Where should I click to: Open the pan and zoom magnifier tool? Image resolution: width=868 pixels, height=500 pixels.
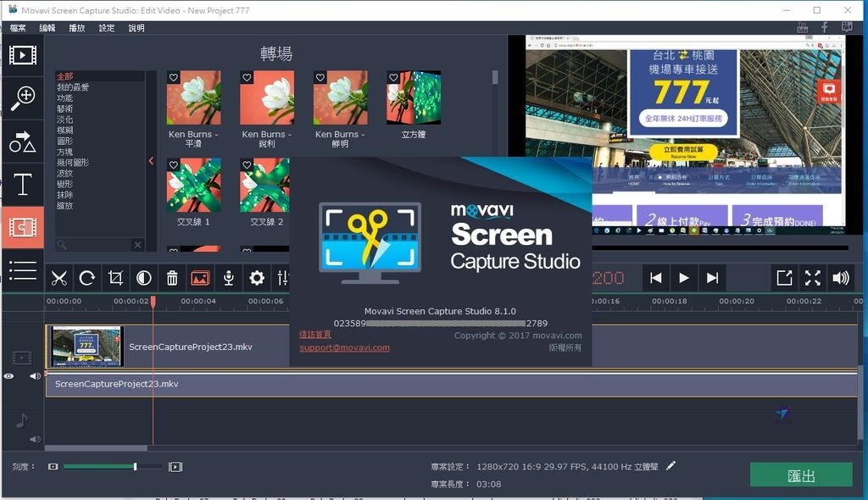click(x=23, y=98)
